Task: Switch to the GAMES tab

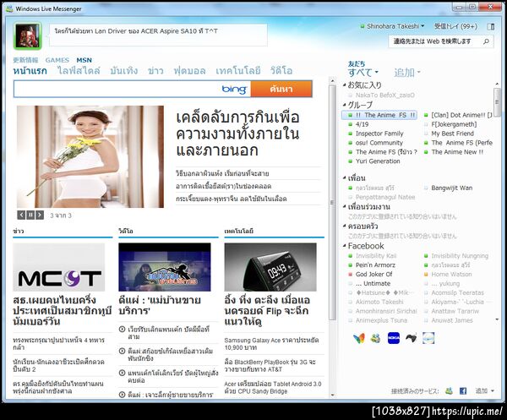Action: (x=57, y=60)
